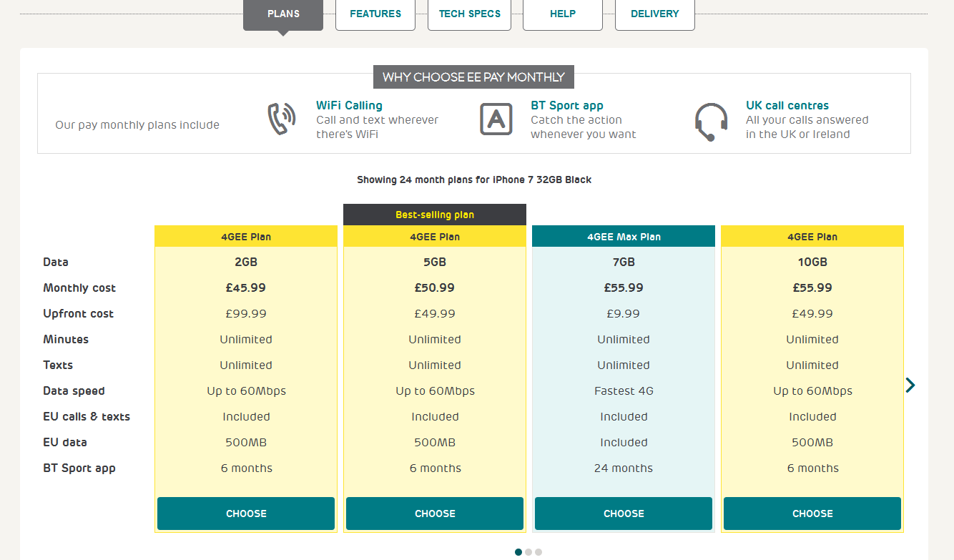Open the WiFi Calling link

pos(349,105)
